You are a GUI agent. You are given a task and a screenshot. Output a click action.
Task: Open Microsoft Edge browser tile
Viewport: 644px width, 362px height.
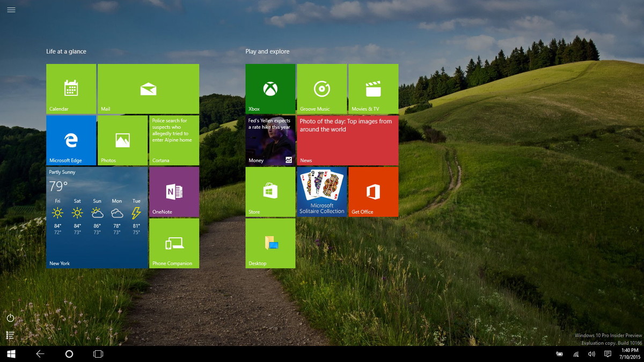(x=71, y=141)
